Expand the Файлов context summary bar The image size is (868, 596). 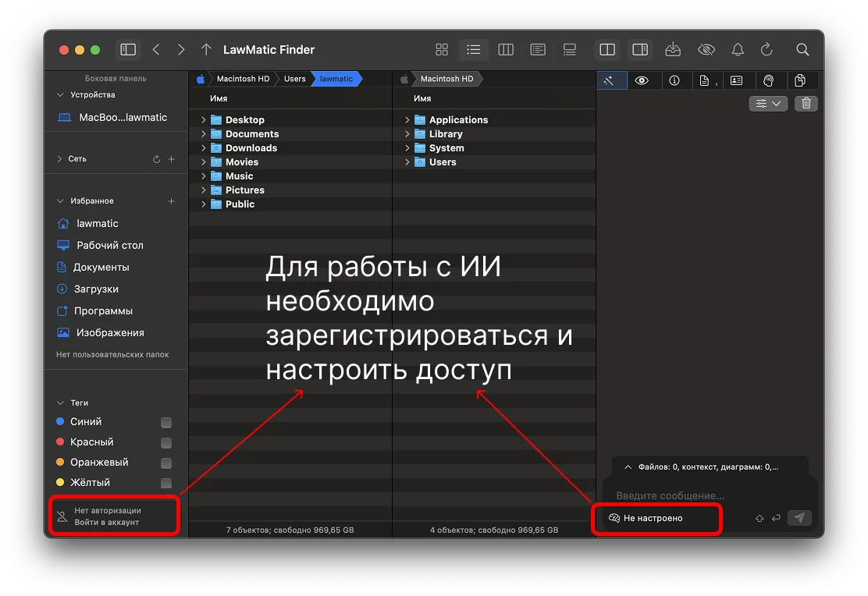click(710, 467)
